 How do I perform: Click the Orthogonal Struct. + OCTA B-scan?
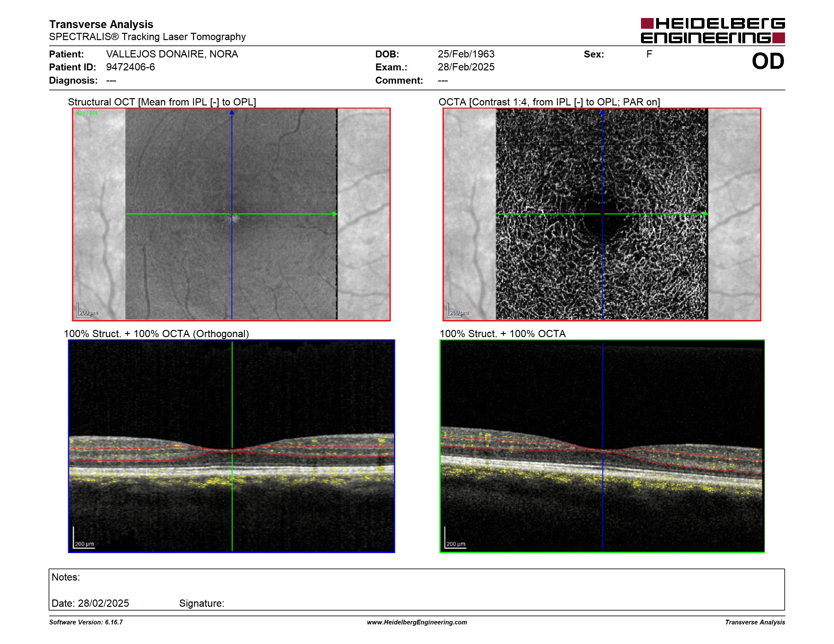tap(232, 446)
